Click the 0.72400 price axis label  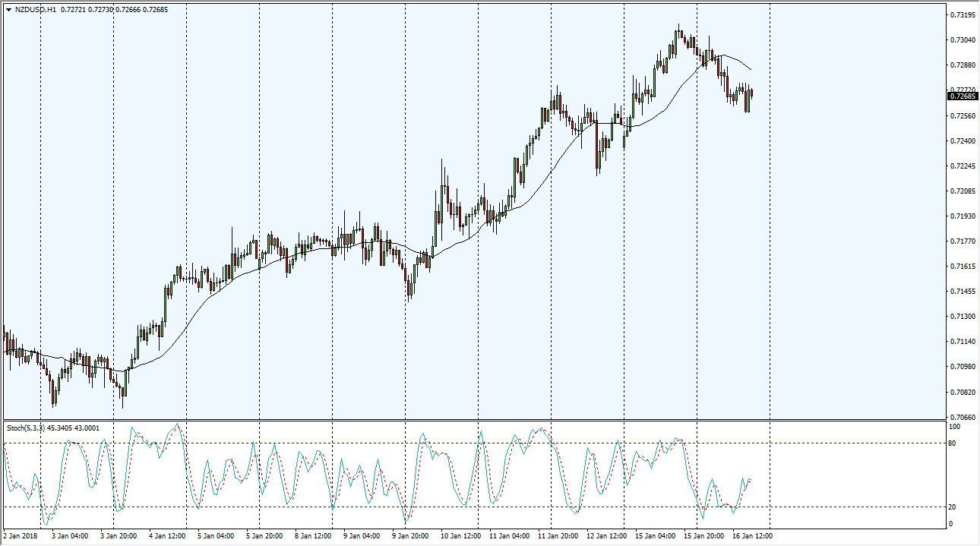[x=962, y=141]
